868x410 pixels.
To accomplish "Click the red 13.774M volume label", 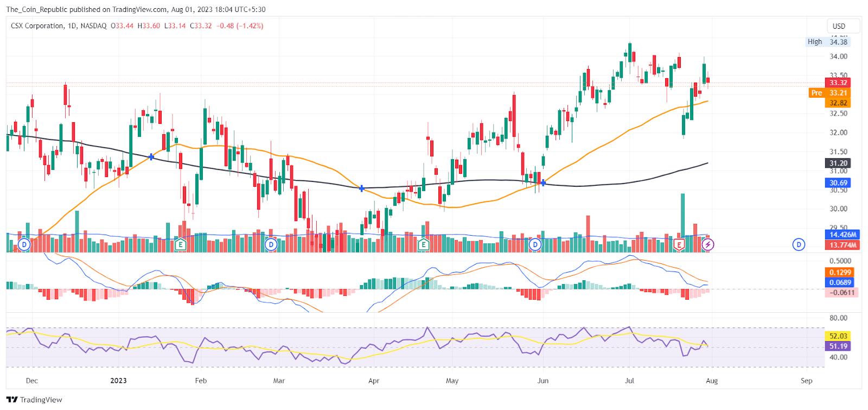I will [x=843, y=245].
